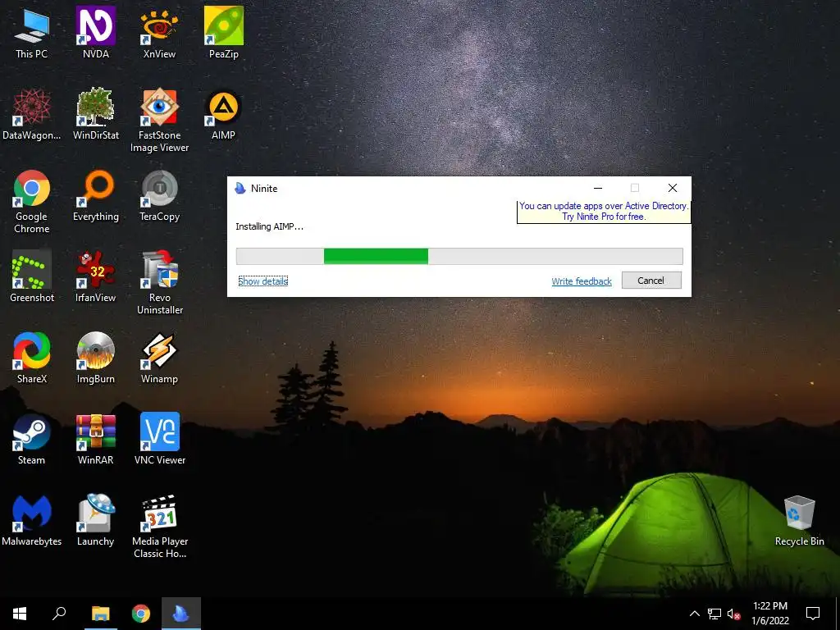Select the IrfanView desktop shortcut
Screen dimensions: 840x630
point(95,277)
